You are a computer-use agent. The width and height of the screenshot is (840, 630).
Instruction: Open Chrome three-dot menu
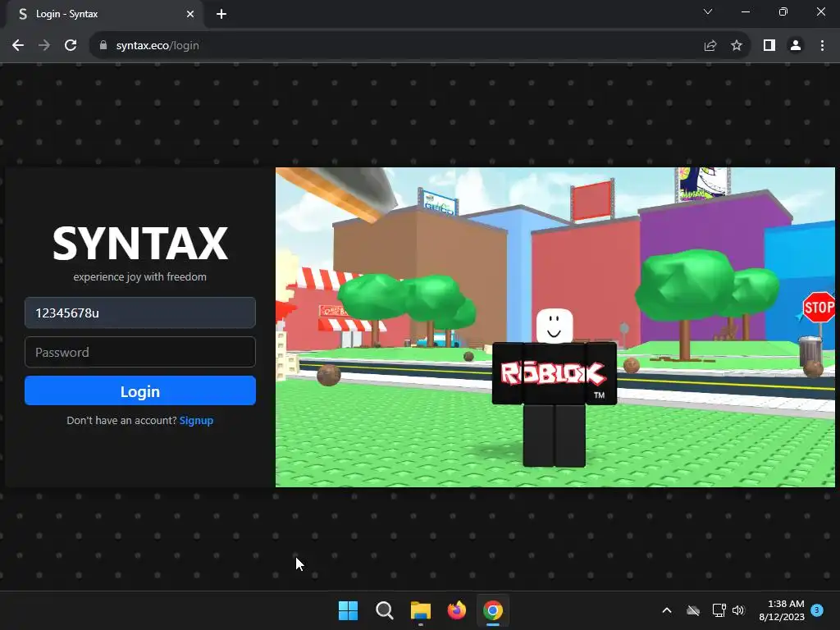pyautogui.click(x=822, y=46)
